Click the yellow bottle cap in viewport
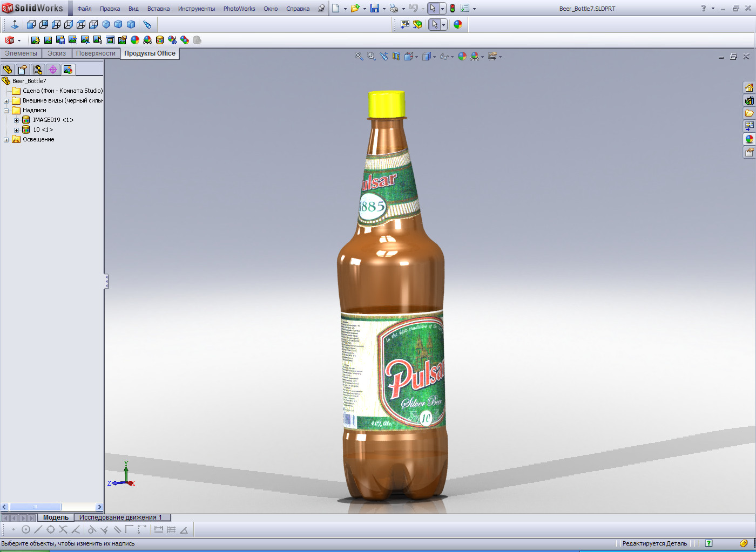This screenshot has height=552, width=756. pos(387,104)
